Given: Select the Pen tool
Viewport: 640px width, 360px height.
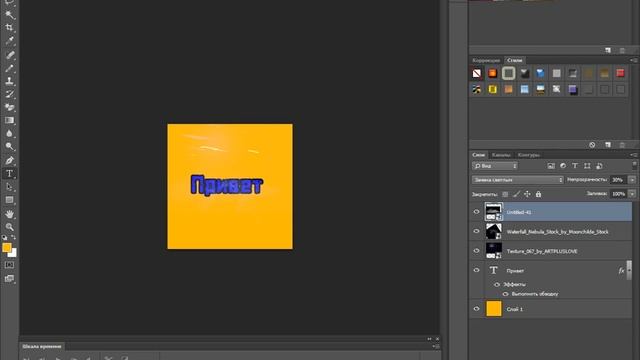Looking at the screenshot, I should (9, 160).
